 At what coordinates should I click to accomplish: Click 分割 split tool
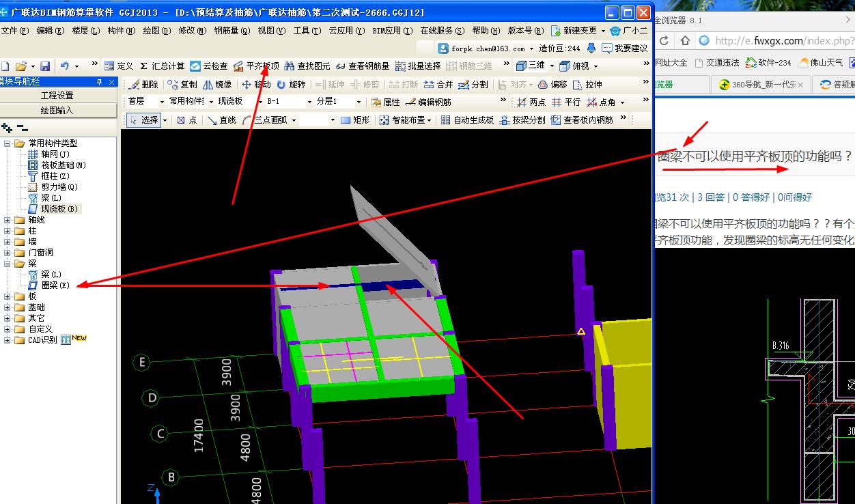[473, 85]
